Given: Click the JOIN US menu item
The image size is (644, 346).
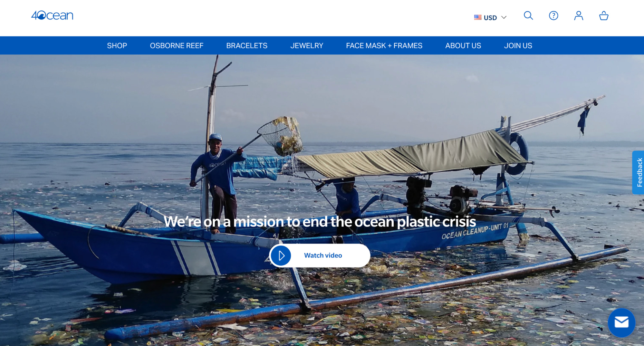Looking at the screenshot, I should pyautogui.click(x=518, y=45).
